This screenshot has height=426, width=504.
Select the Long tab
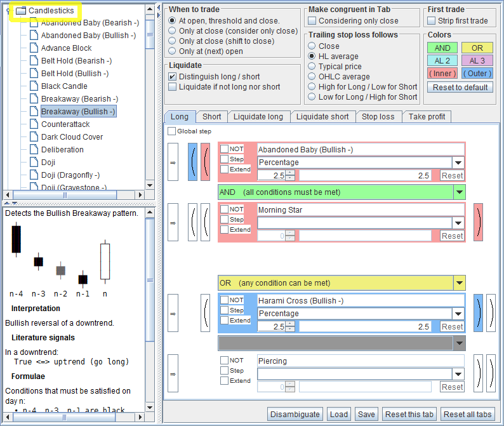point(180,117)
